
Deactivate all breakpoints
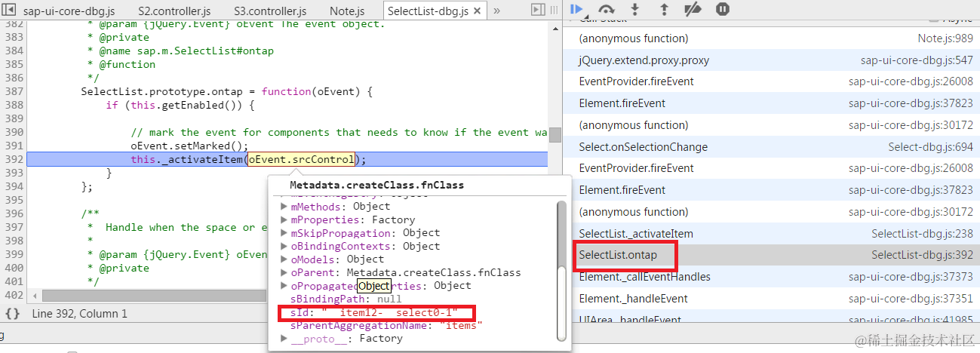pos(693,9)
